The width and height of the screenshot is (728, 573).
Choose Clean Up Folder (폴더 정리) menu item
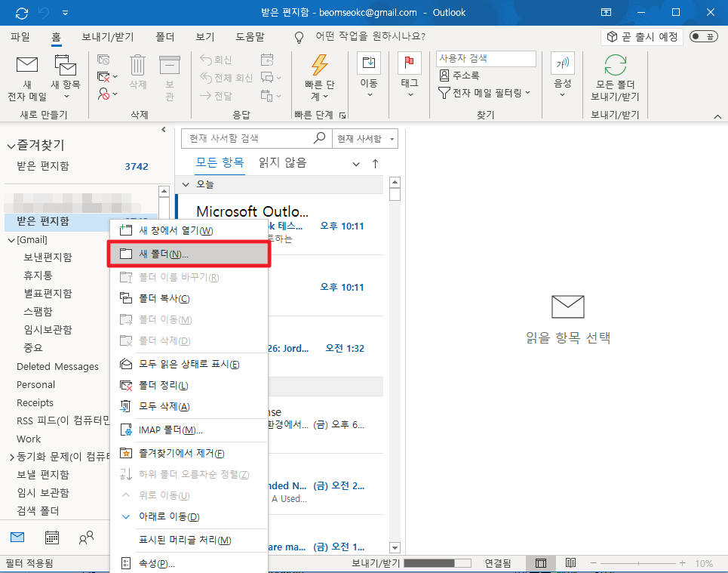tap(189, 385)
